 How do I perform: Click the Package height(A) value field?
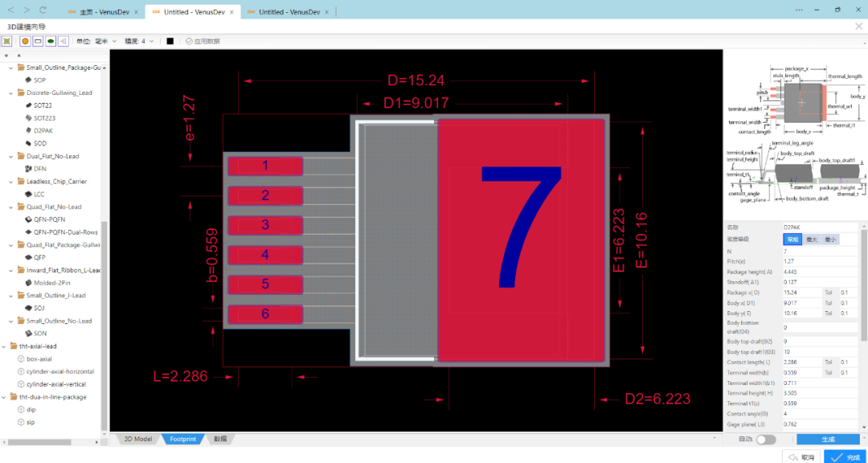coord(819,272)
